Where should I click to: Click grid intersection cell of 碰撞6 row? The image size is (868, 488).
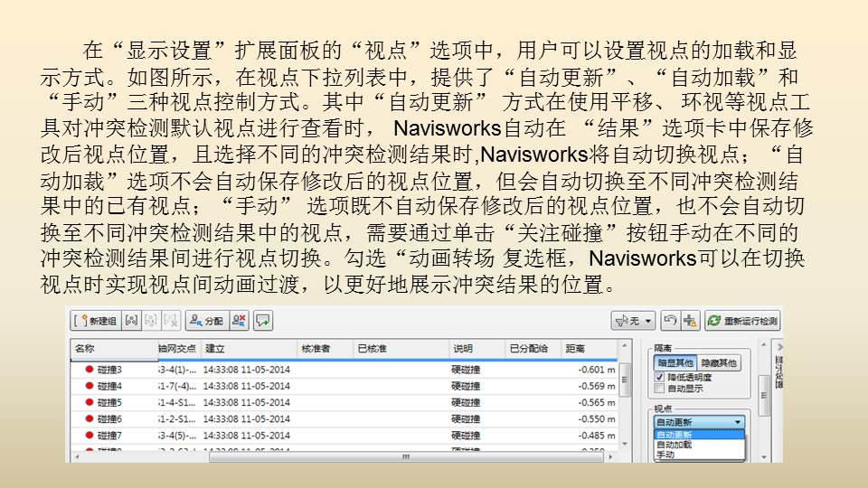click(x=177, y=419)
